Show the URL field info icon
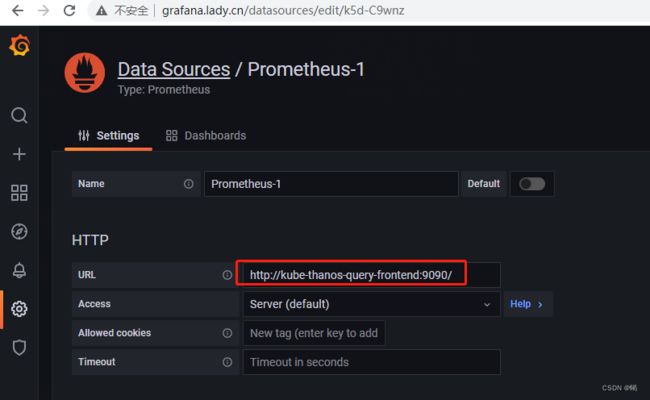The image size is (650, 400). click(227, 275)
